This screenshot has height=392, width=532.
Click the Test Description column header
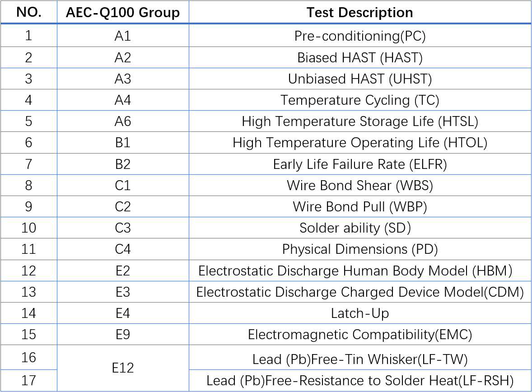pyautogui.click(x=360, y=13)
